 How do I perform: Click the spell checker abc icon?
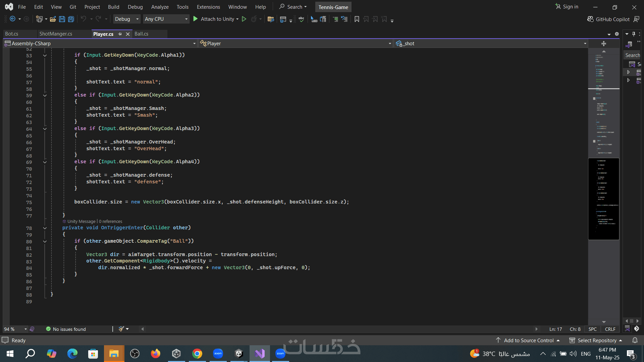click(x=301, y=19)
